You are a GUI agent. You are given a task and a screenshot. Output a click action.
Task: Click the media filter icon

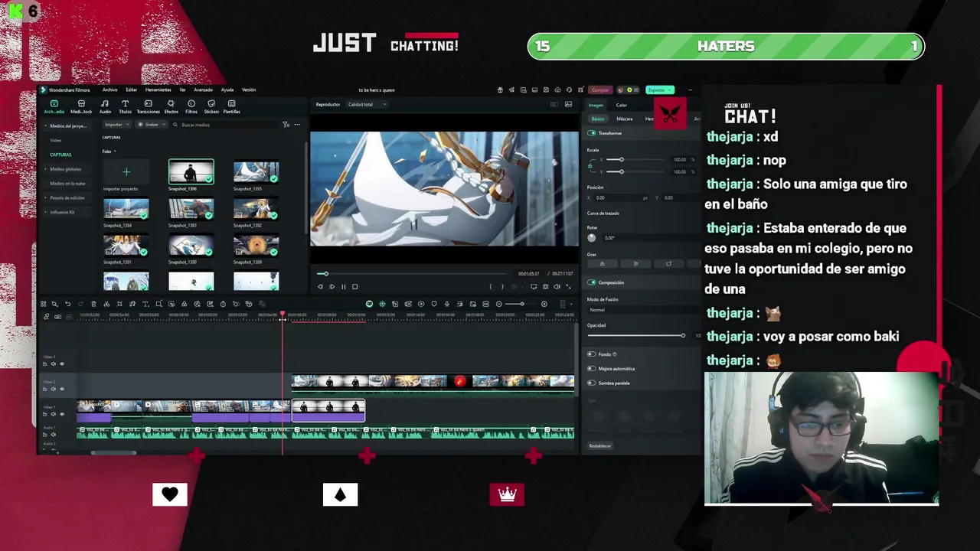[286, 125]
